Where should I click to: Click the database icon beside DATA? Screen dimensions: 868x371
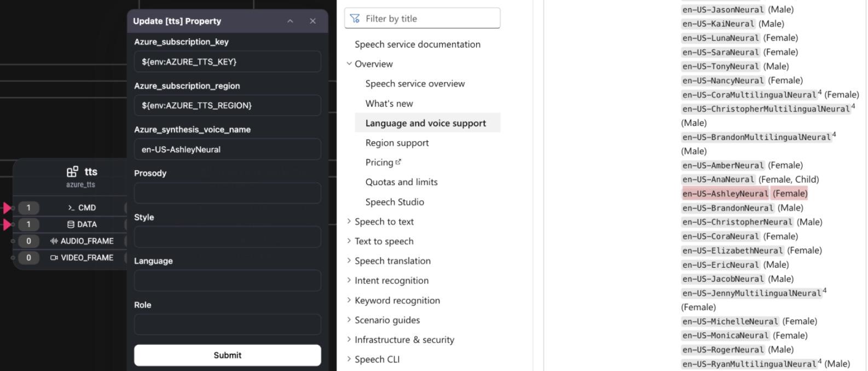70,224
